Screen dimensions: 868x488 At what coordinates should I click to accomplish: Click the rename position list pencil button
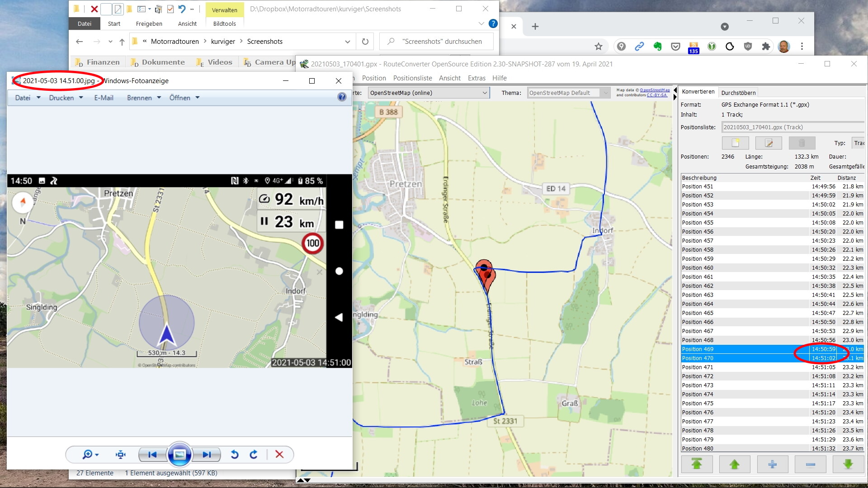click(x=769, y=143)
